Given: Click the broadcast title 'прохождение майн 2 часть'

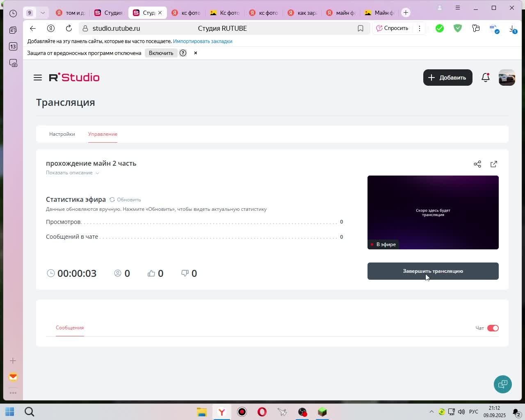Looking at the screenshot, I should click(91, 163).
